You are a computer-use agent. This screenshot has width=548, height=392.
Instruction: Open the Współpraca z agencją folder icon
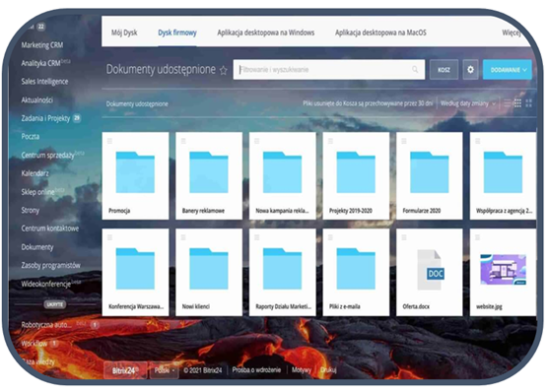503,172
